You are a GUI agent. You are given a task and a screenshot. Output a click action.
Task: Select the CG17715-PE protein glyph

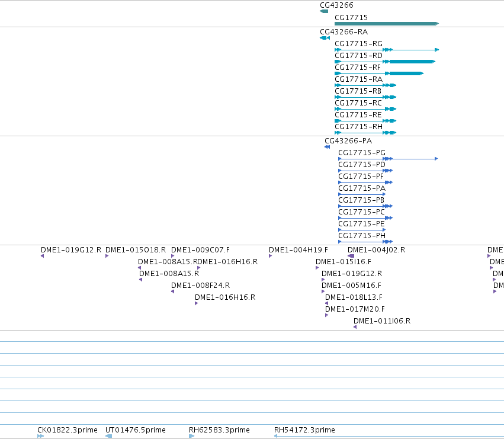click(x=362, y=230)
